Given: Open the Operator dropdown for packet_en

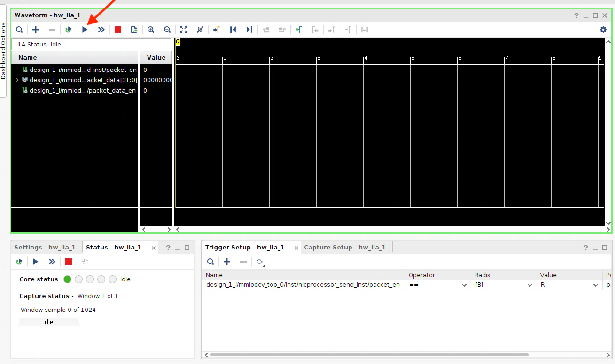Looking at the screenshot, I should click(464, 285).
